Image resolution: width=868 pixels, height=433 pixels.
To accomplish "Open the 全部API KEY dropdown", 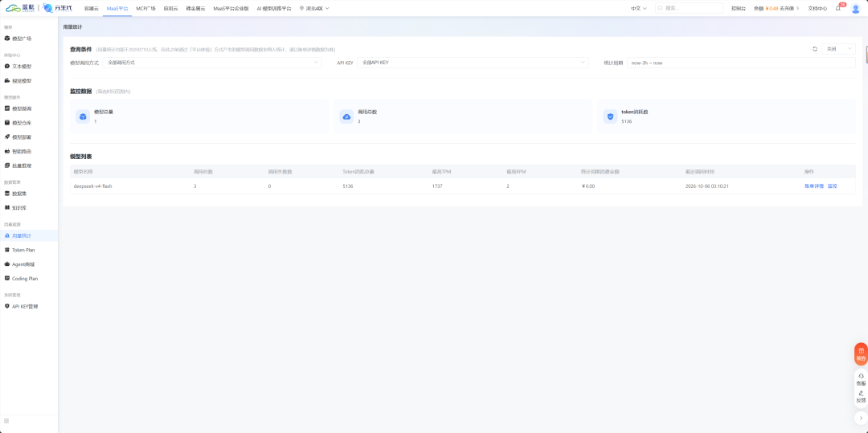I will pyautogui.click(x=473, y=63).
